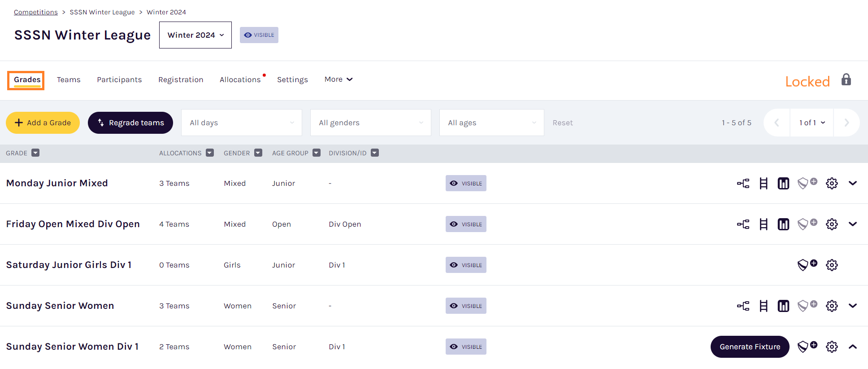Open settings gear for Monday Junior Mixed
The height and width of the screenshot is (369, 868).
(832, 183)
